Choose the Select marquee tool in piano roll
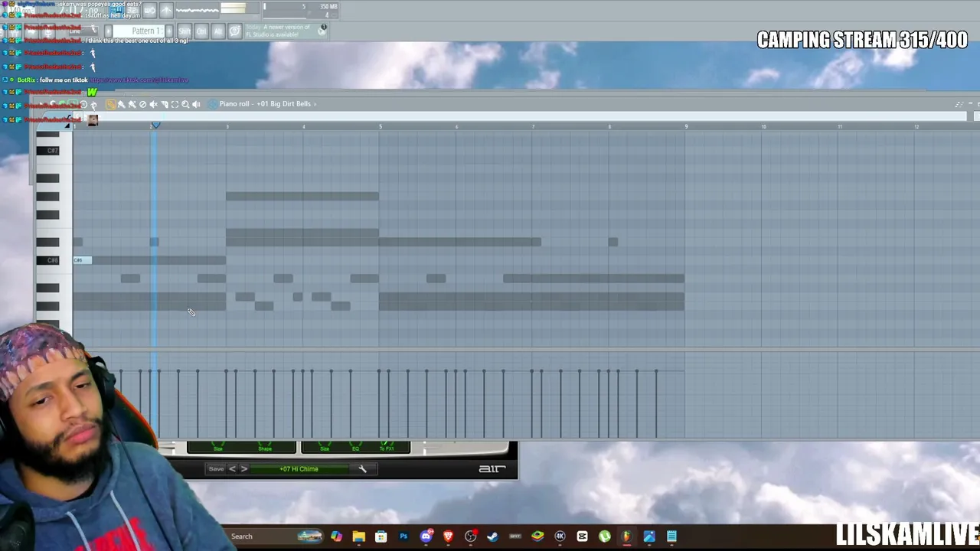 [175, 104]
